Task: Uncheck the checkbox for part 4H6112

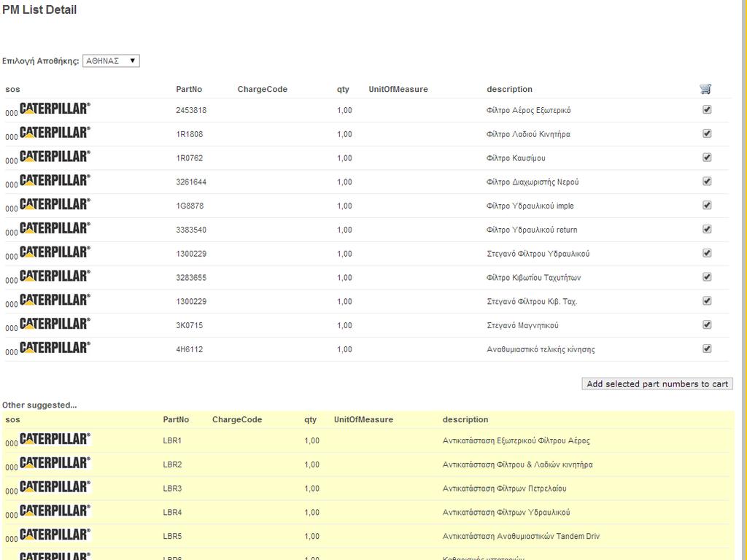Action: (x=707, y=349)
